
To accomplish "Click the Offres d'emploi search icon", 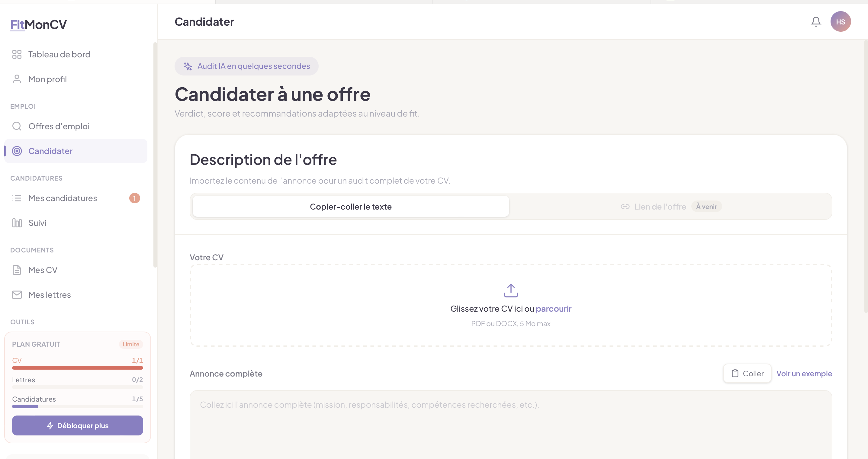I will tap(17, 126).
